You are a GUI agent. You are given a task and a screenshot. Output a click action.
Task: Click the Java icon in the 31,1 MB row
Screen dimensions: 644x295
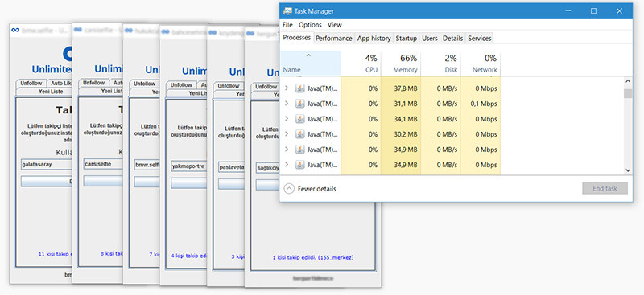pos(300,104)
